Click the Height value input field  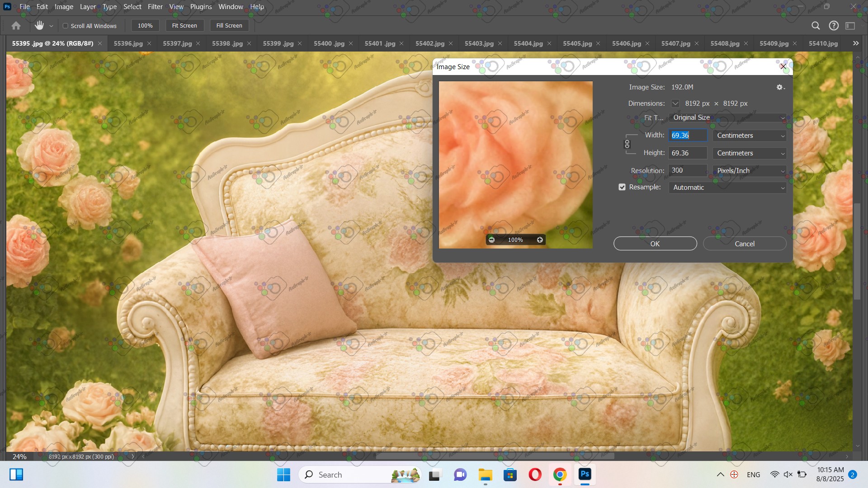pyautogui.click(x=687, y=153)
